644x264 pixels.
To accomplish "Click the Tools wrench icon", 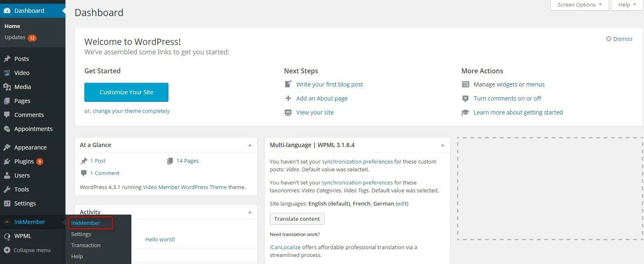I will (7, 189).
